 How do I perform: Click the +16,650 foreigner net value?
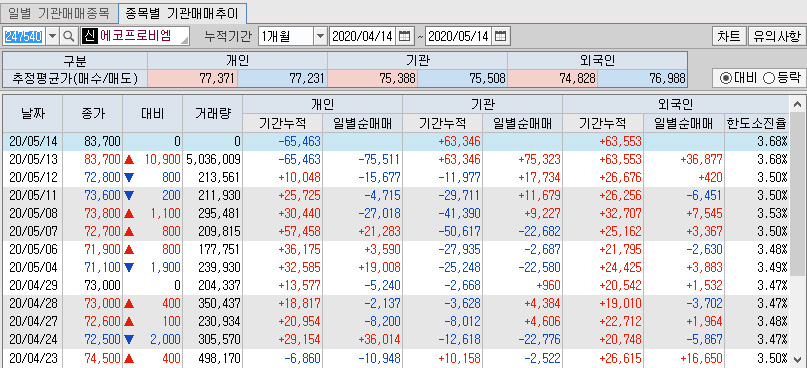tap(701, 358)
